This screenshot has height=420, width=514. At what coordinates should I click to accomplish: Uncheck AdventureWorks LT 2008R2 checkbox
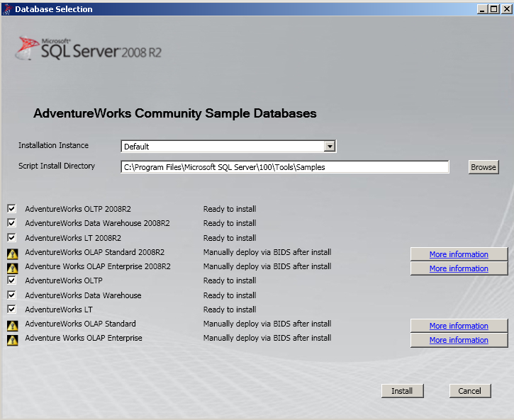pos(11,237)
